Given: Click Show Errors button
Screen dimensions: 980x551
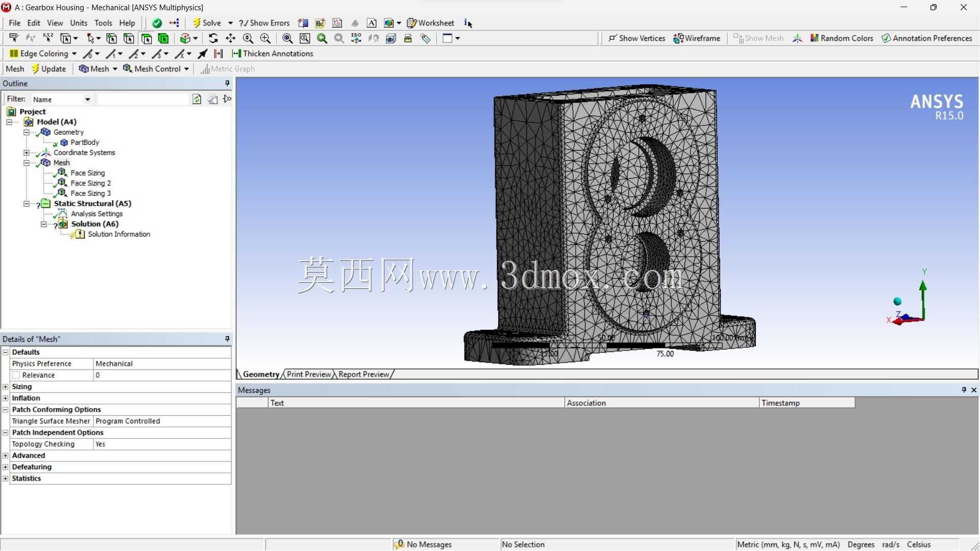Looking at the screenshot, I should click(264, 23).
